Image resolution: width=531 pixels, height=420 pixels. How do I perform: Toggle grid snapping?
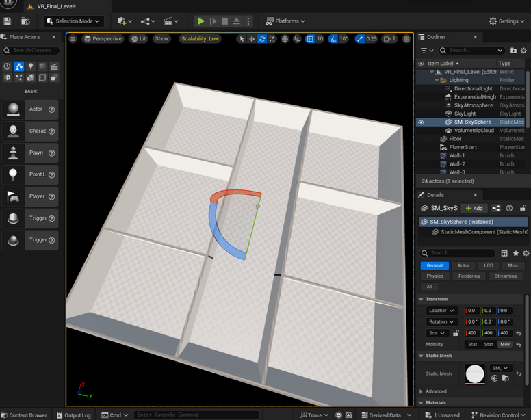pos(310,39)
